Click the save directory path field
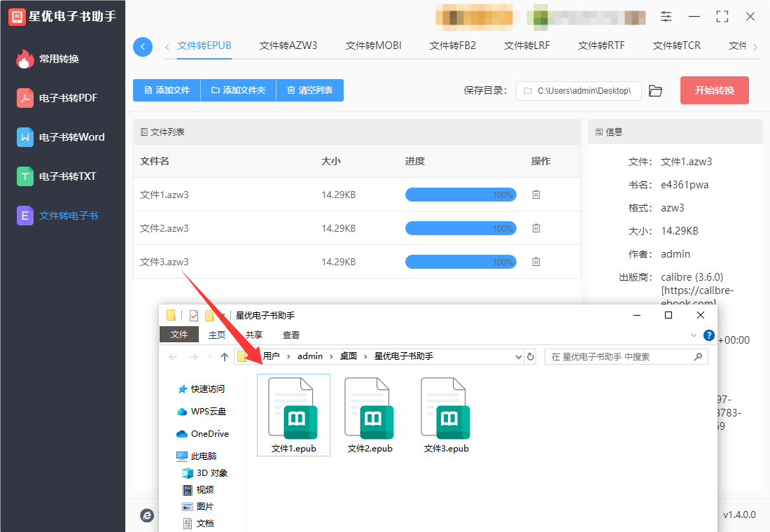770x532 pixels. coord(578,91)
